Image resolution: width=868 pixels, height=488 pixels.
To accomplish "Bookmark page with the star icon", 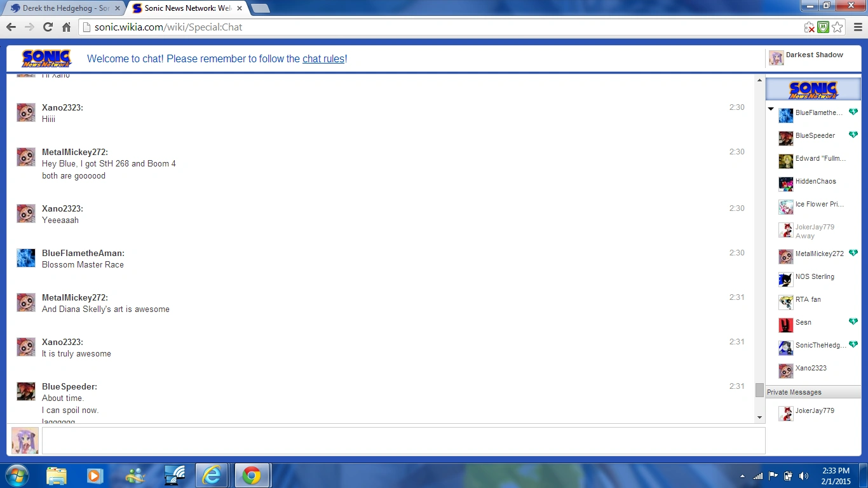I will [837, 27].
